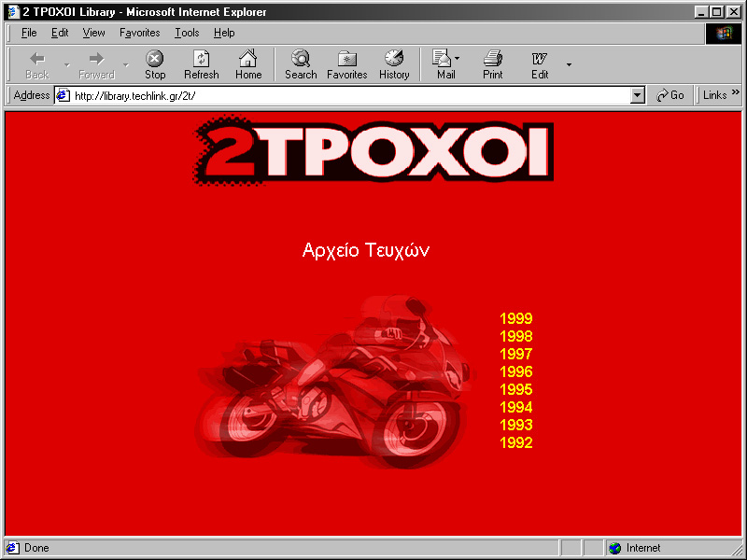Expand the Mail dropdown arrow
Screen dimensions: 747x560
[458, 59]
